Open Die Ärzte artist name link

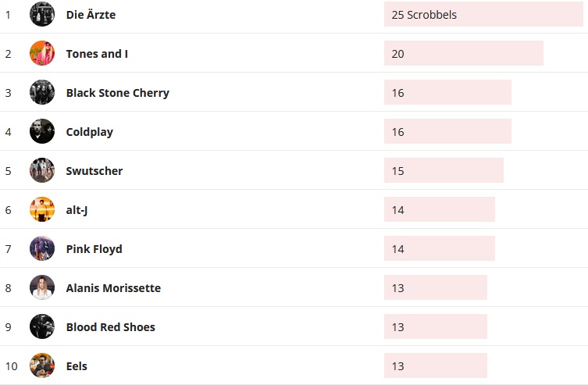(91, 15)
